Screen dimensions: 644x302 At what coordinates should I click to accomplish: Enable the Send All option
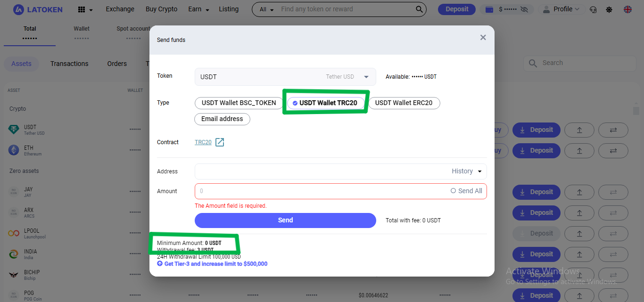click(x=466, y=191)
